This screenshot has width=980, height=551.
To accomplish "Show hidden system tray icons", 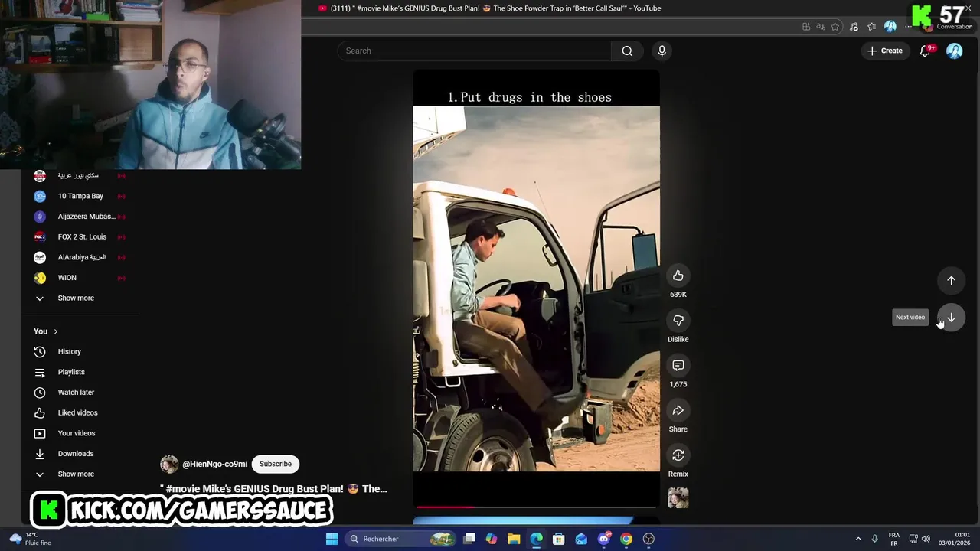I will tap(858, 539).
